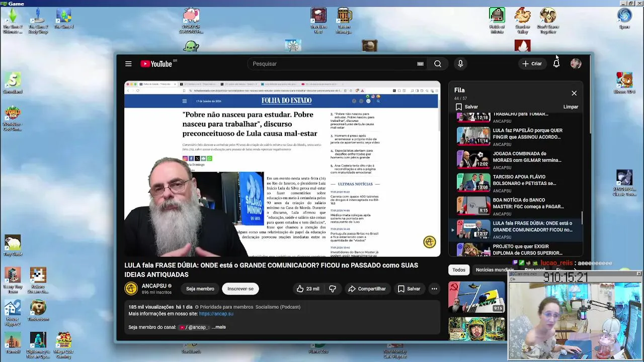Open Tiny Glade desktop shortcut
644x362 pixels.
tap(13, 246)
